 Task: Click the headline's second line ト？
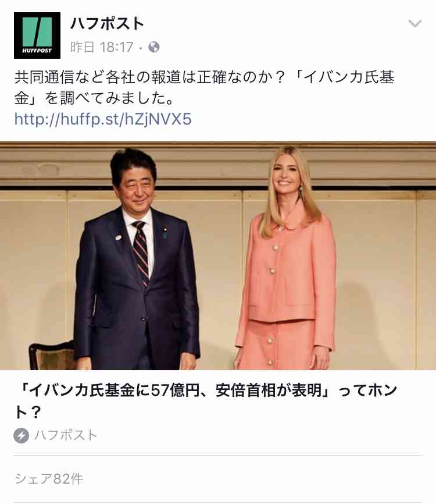[27, 411]
